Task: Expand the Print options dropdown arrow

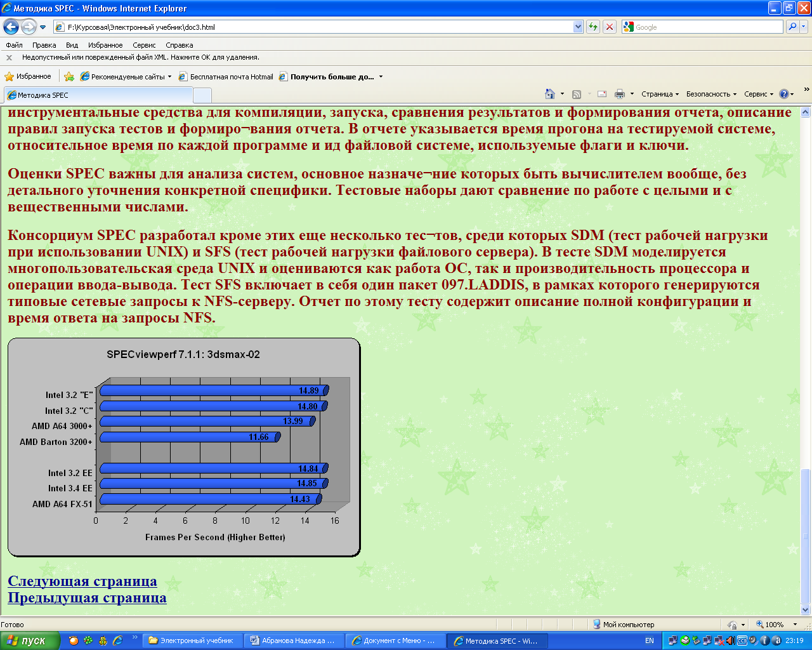Action: click(x=632, y=94)
